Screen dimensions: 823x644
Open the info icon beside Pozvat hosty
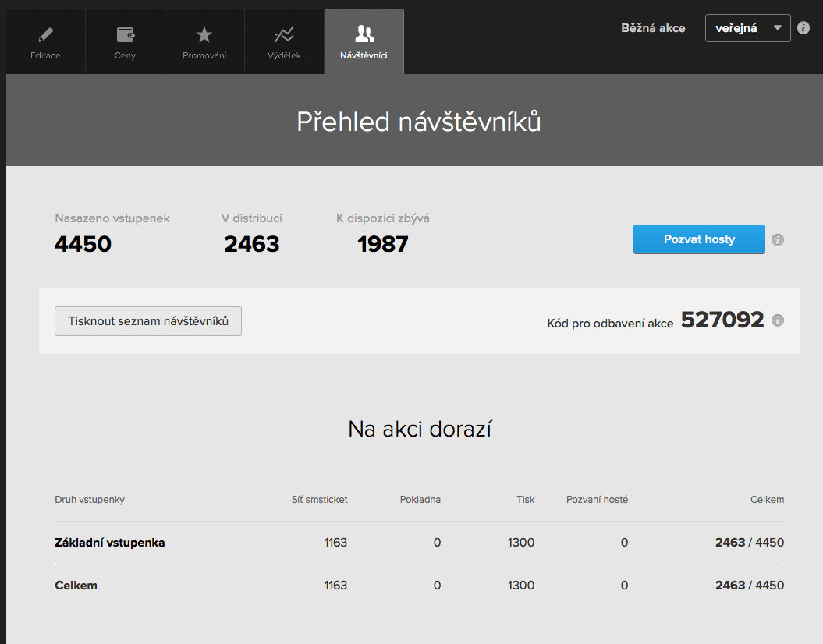tap(778, 240)
